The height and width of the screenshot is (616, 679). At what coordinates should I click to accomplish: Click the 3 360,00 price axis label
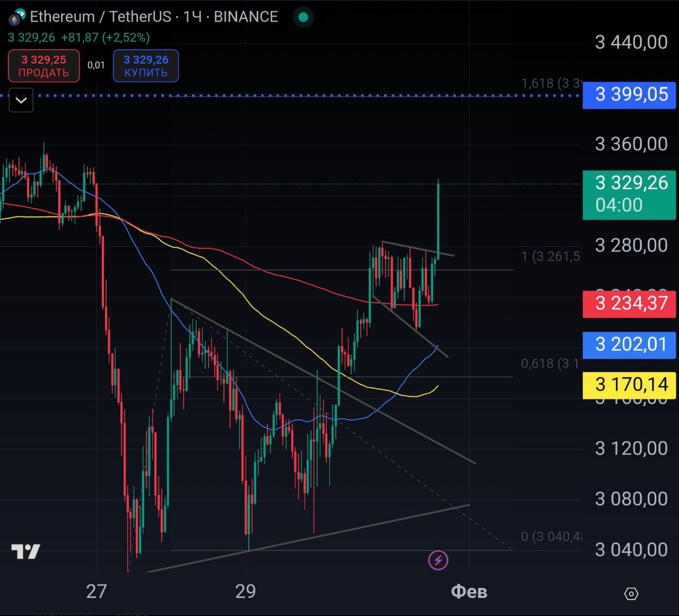pos(631,144)
